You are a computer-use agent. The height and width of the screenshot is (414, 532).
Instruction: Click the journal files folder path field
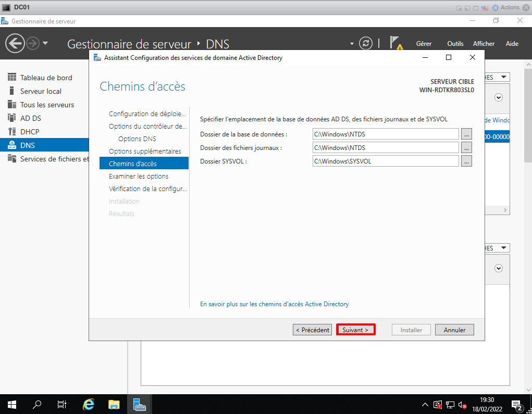pyautogui.click(x=386, y=148)
